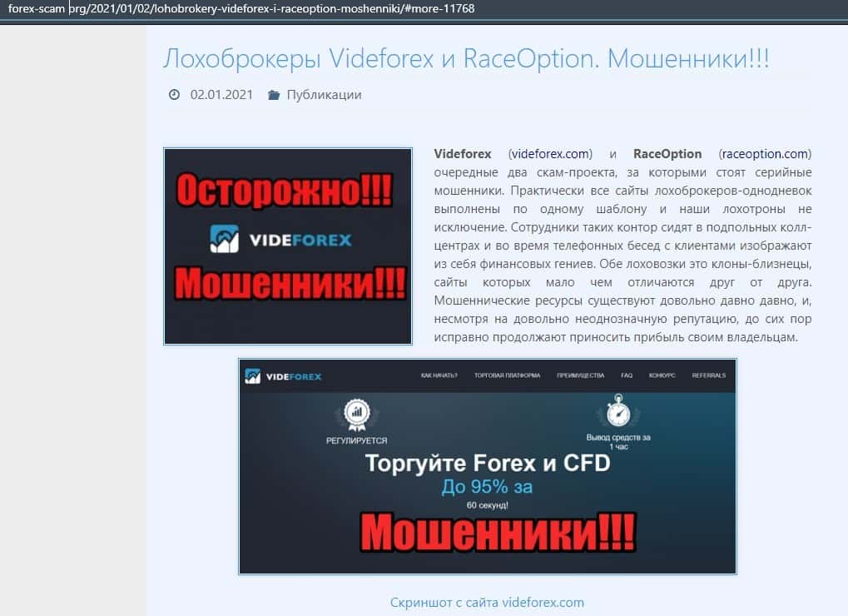Click the stopwatch withdrawal icon in the screenshot
848x616 pixels.
coord(618,410)
